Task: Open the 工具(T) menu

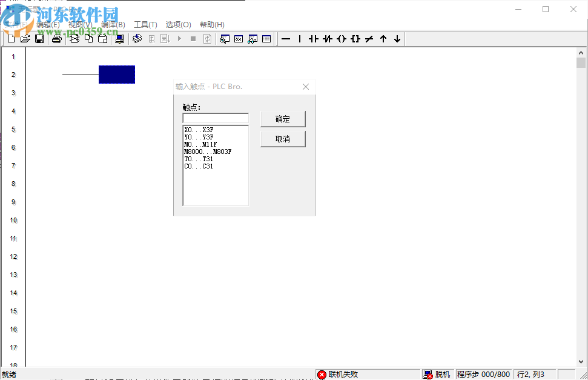Action: click(145, 25)
